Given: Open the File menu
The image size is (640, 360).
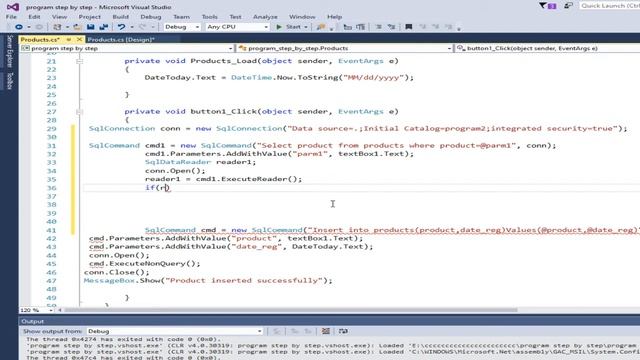Looking at the screenshot, I should [11, 17].
